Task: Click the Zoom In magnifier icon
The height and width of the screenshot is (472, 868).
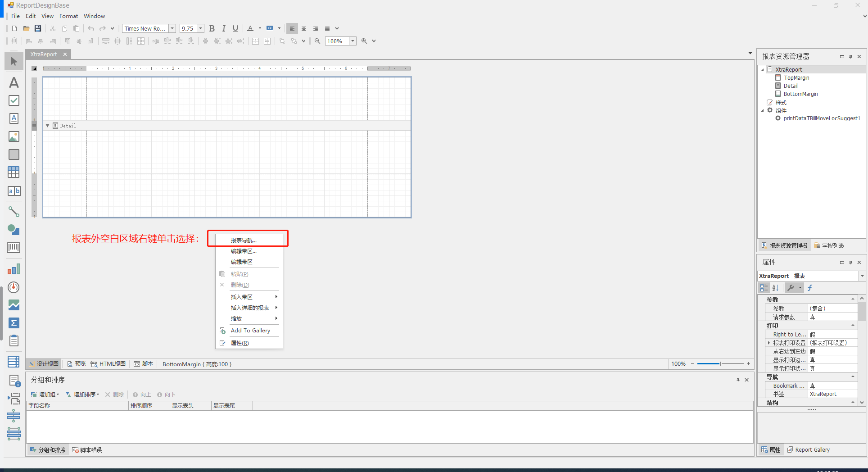Action: point(364,41)
